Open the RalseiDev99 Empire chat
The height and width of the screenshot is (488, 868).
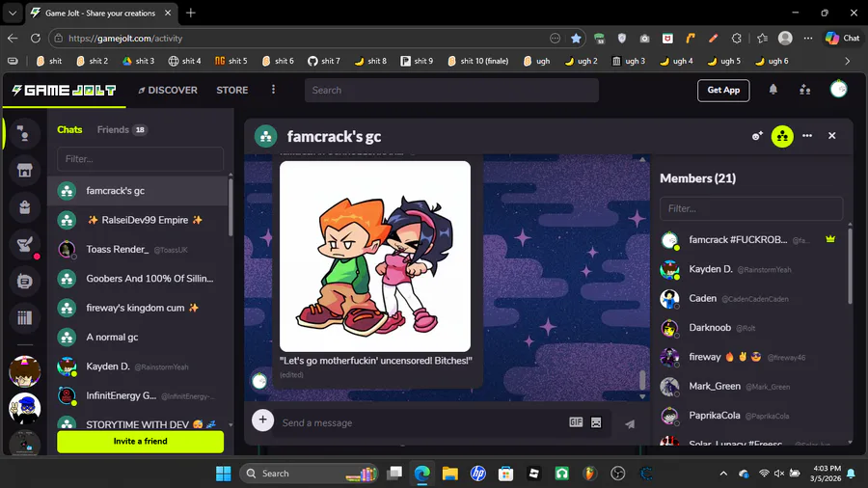(x=138, y=220)
